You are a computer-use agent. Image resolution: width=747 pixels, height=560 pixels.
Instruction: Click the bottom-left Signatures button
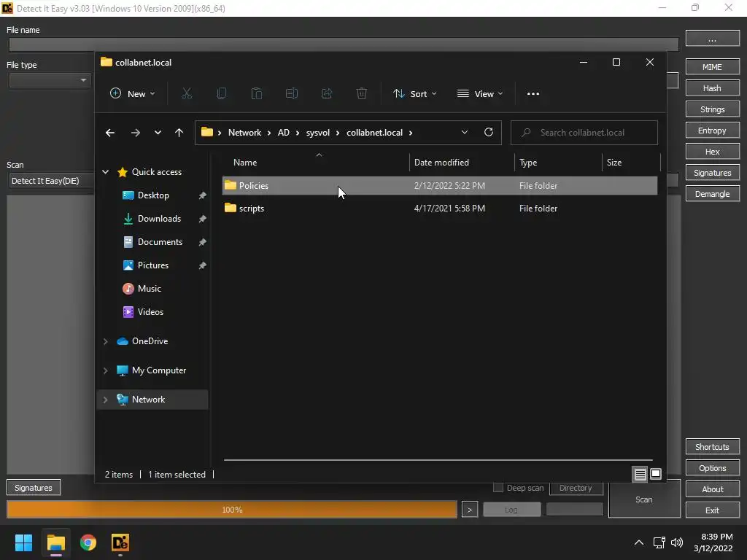click(x=34, y=488)
